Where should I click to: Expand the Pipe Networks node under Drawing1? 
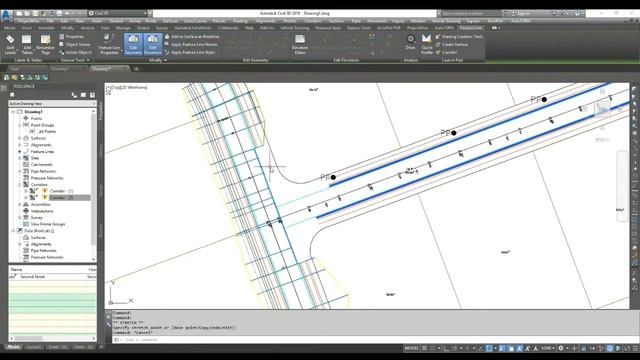20,171
